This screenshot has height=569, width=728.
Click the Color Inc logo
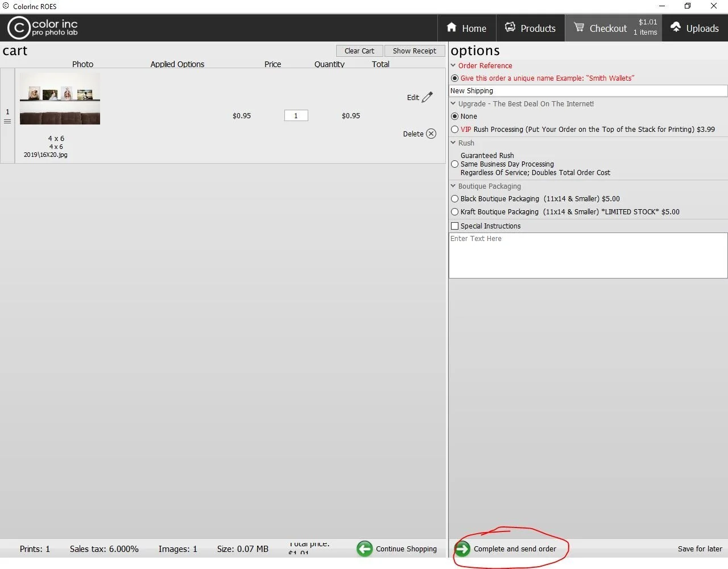(43, 28)
